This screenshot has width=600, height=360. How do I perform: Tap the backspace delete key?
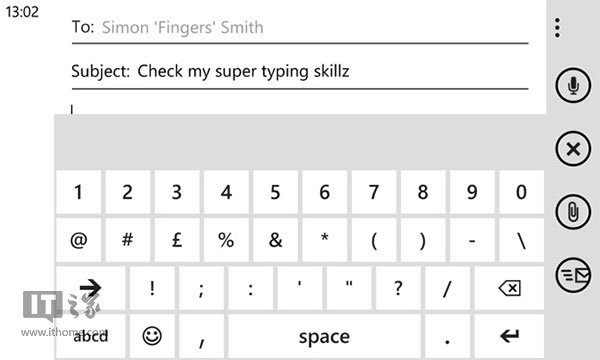509,288
